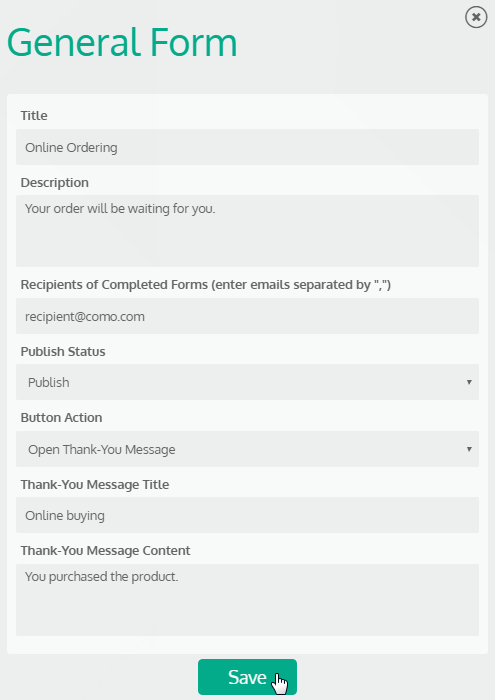This screenshot has width=495, height=700.
Task: Focus the Thank-You Message Content text area
Action: pyautogui.click(x=247, y=600)
